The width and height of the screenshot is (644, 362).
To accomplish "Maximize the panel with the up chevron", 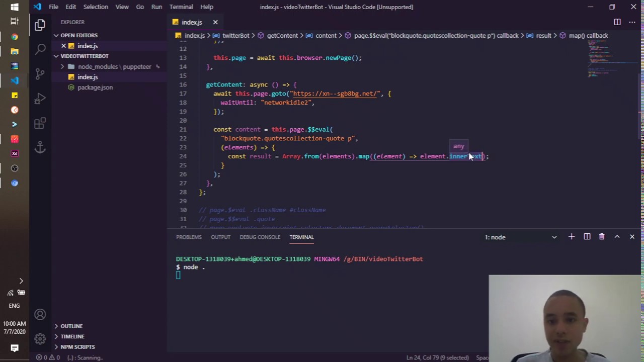I will (617, 237).
